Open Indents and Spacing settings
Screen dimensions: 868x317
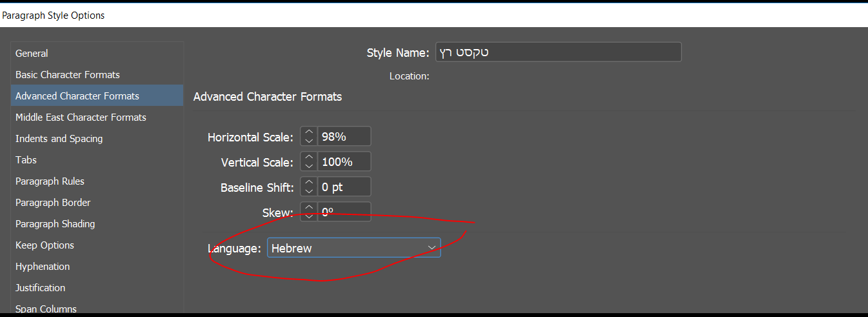pyautogui.click(x=59, y=139)
